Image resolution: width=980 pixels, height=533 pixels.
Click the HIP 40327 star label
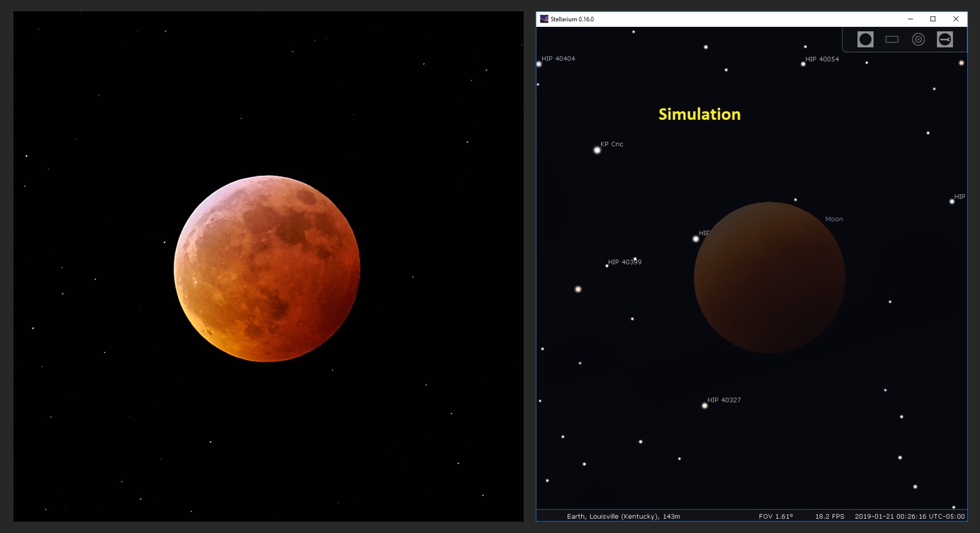pos(724,400)
